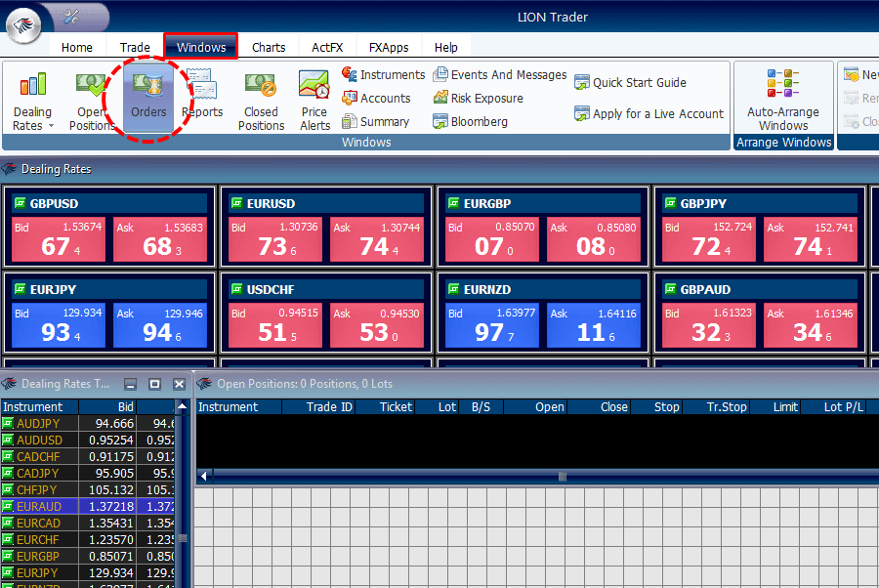Switch to the Trade ribbon tab
Viewport: 879px width, 588px height.
(135, 47)
